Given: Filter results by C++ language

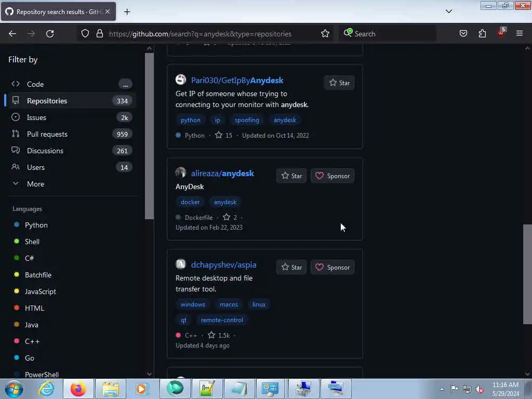Looking at the screenshot, I should point(32,341).
